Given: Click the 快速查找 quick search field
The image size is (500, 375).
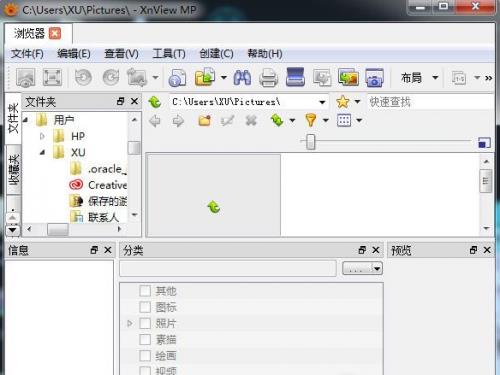Looking at the screenshot, I should point(430,102).
